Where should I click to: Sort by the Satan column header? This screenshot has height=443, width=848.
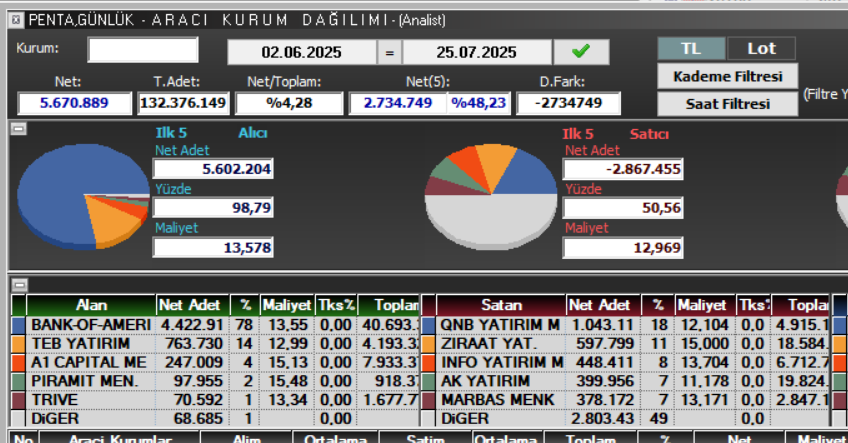pyautogui.click(x=501, y=305)
